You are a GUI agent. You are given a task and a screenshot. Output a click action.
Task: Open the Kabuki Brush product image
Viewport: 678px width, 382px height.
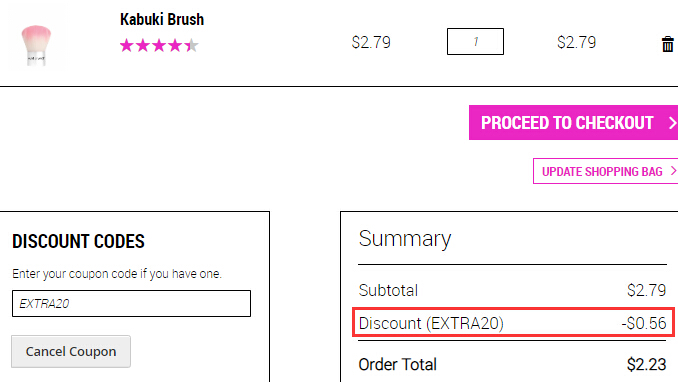(x=36, y=45)
